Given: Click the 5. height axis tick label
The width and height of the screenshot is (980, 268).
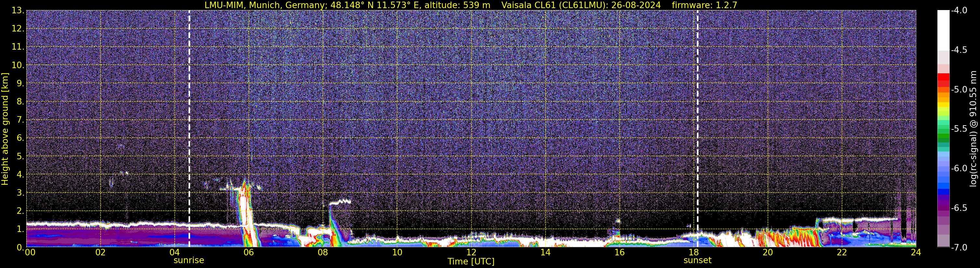Looking at the screenshot, I should pos(20,156).
